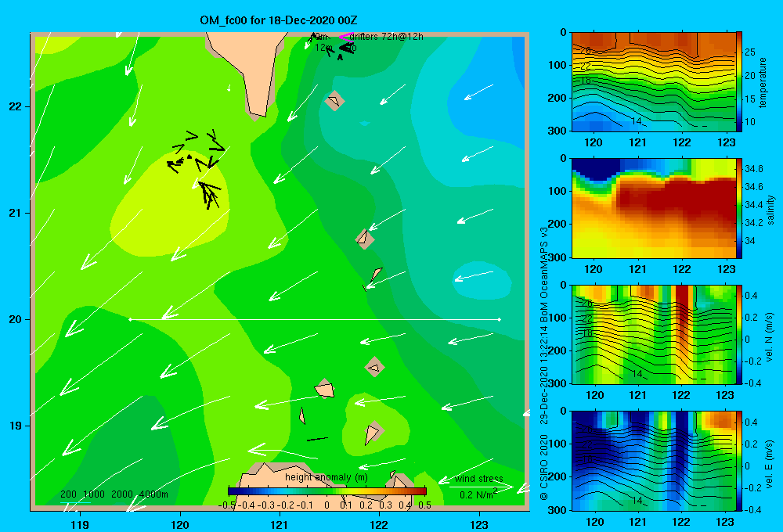
Task: Click the '29-Dec-2020 13:22:14' timestamp text
Action: (x=544, y=368)
